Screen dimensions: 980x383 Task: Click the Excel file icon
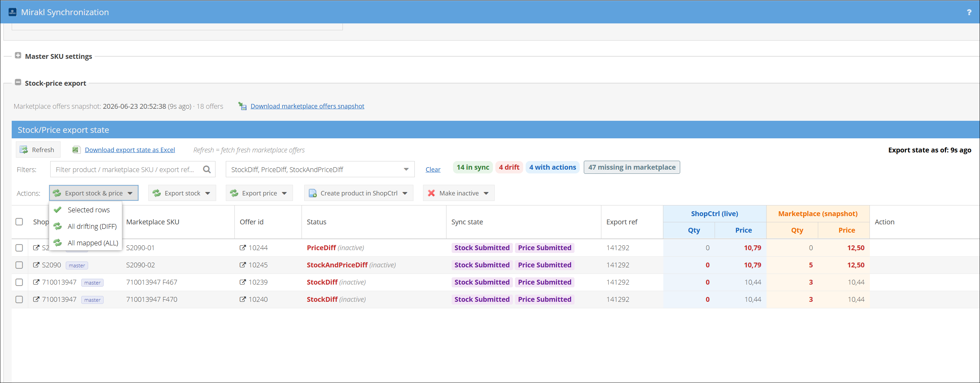coord(76,150)
